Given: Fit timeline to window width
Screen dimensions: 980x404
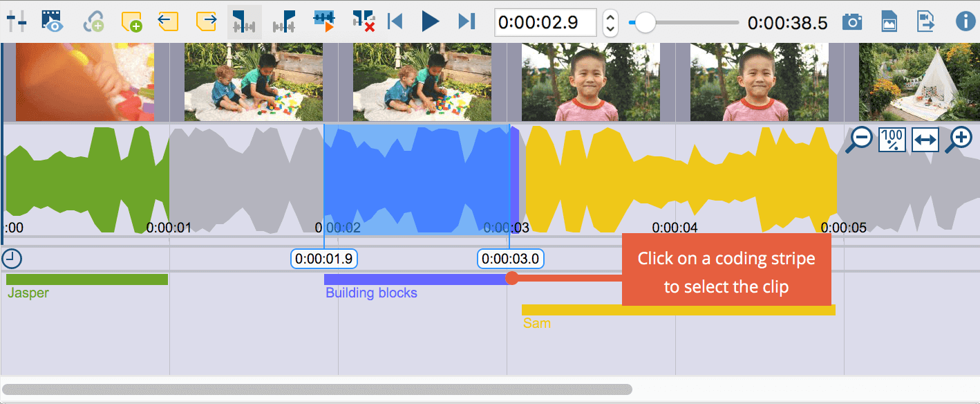Looking at the screenshot, I should (x=925, y=139).
